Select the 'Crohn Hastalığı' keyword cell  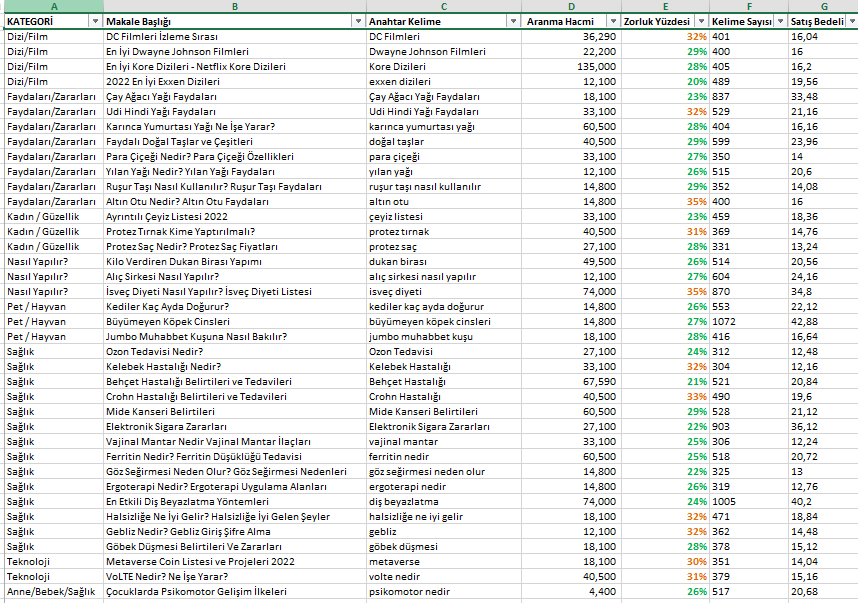[x=444, y=397]
